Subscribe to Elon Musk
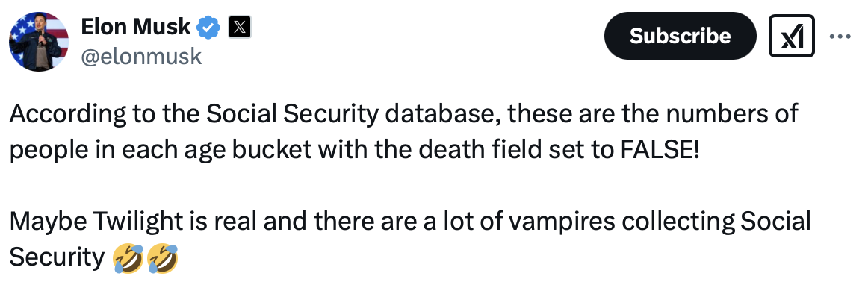The height and width of the screenshot is (291, 868). [x=680, y=36]
